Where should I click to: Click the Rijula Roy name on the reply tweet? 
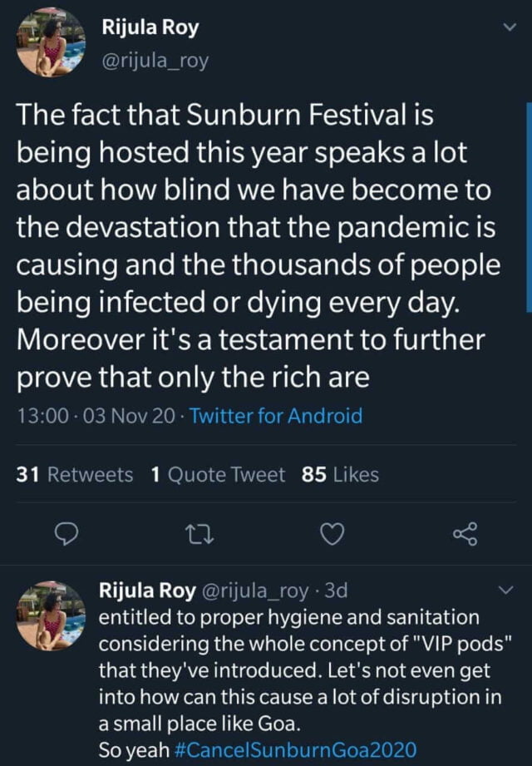(147, 591)
